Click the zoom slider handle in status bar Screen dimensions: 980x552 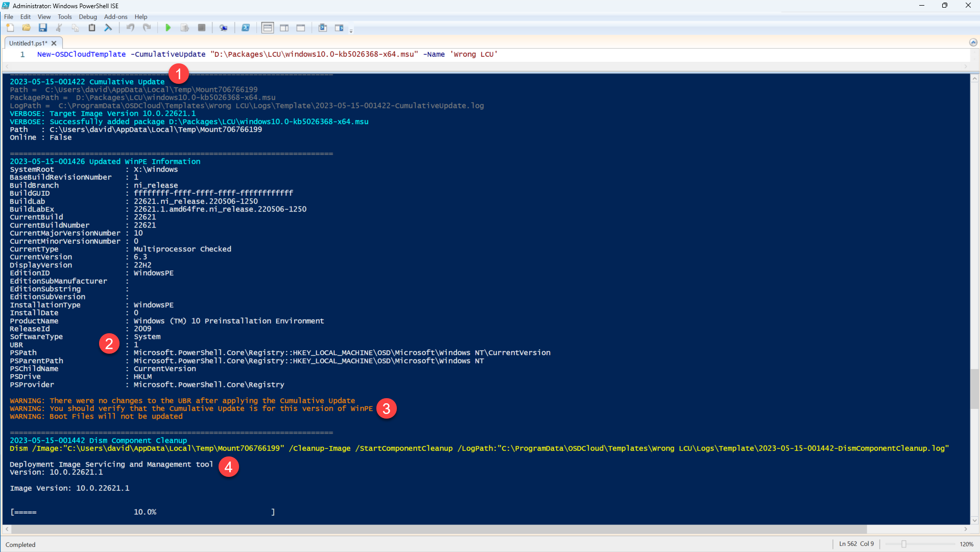(x=903, y=544)
